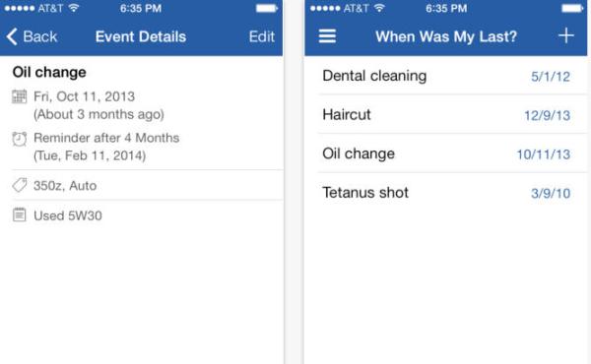Click the 350z, Auto tags row
The image size is (591, 364).
[148, 185]
